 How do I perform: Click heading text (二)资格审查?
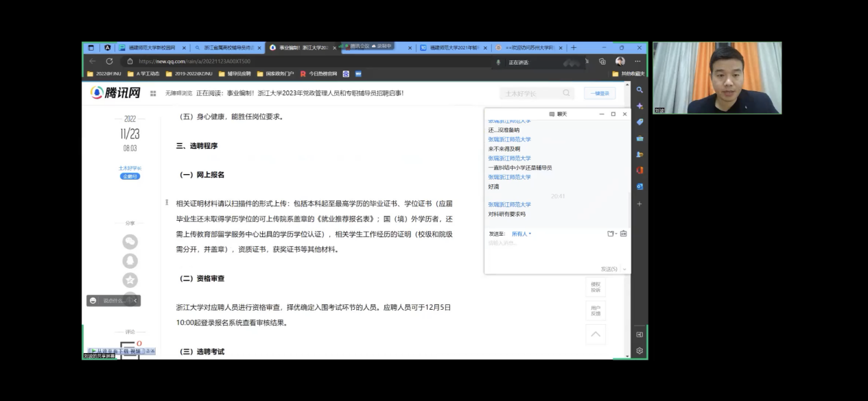(x=202, y=278)
